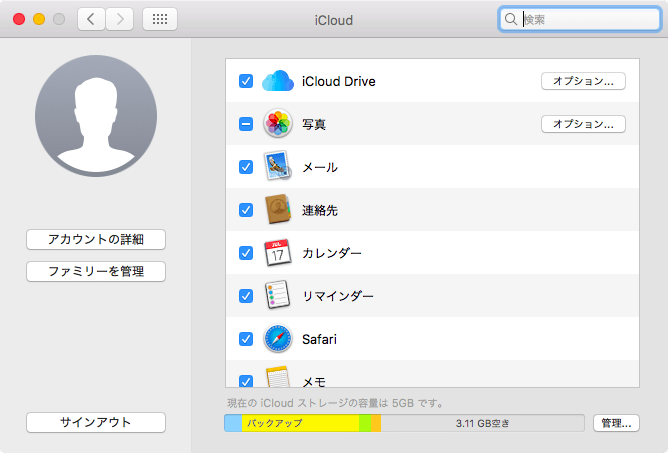Click サインアウト to sign out

click(x=96, y=422)
